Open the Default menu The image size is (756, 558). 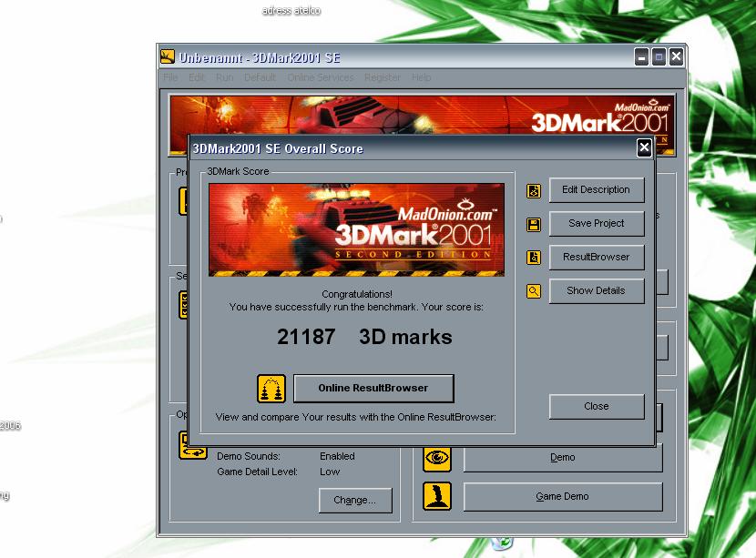pos(260,77)
